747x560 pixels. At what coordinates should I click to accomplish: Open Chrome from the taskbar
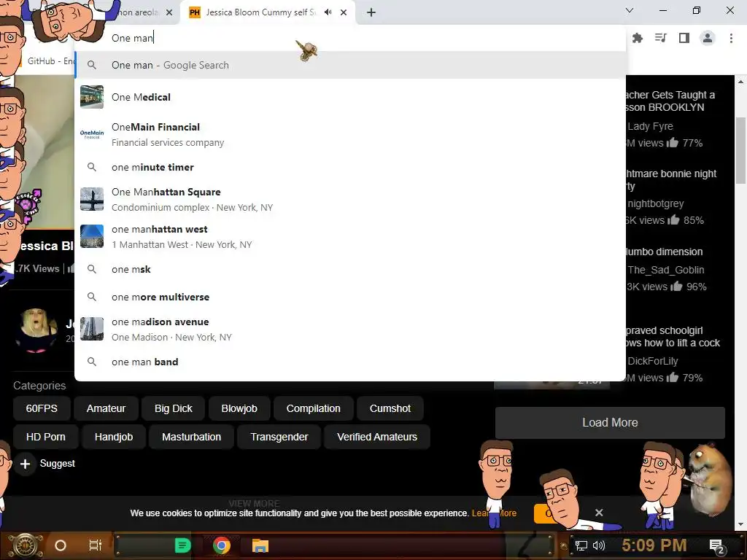point(222,545)
